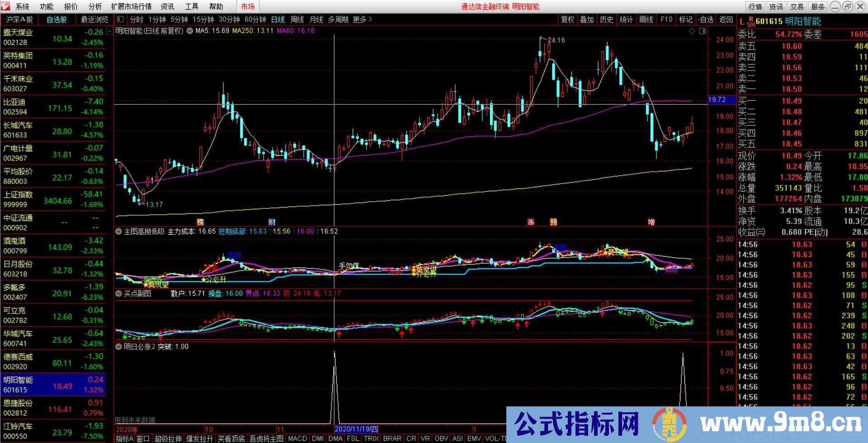Click the 叠加 overlay toolbar button
This screenshot has width=868, height=443.
click(x=587, y=19)
